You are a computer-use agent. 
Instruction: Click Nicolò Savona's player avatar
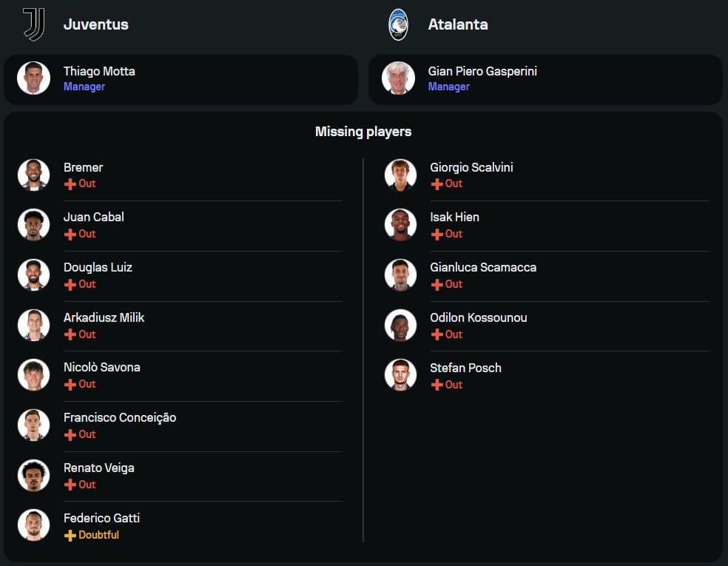[34, 375]
